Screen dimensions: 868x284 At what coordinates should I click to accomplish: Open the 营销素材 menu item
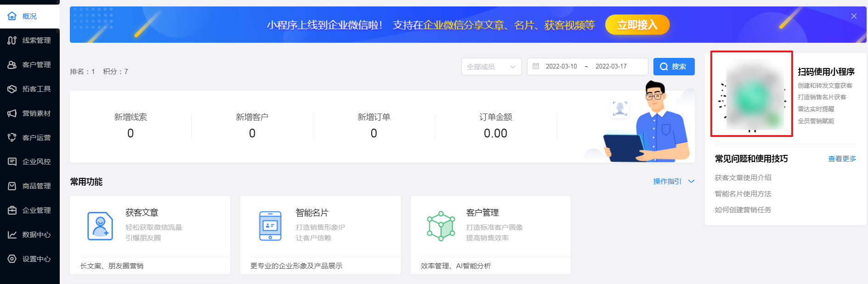tap(30, 114)
